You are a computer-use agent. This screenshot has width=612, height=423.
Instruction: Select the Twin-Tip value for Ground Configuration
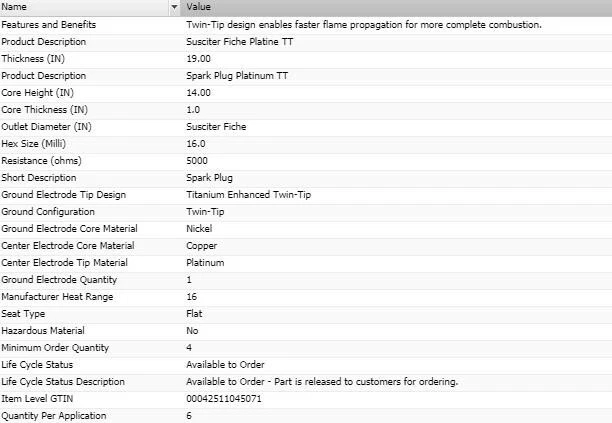coord(205,212)
